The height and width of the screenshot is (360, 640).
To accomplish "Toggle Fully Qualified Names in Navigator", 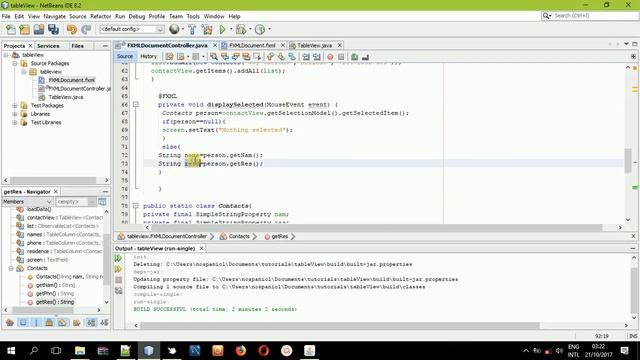I will pyautogui.click(x=76, y=322).
